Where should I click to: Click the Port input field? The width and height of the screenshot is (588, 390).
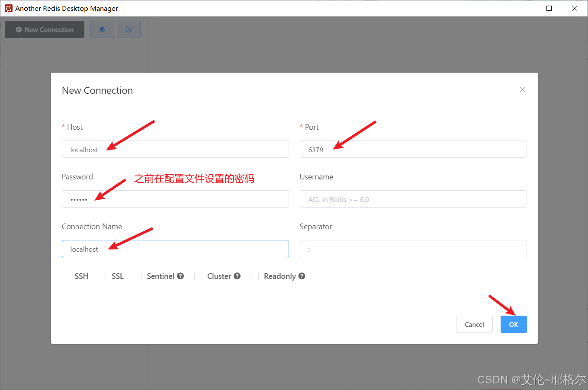pyautogui.click(x=413, y=149)
